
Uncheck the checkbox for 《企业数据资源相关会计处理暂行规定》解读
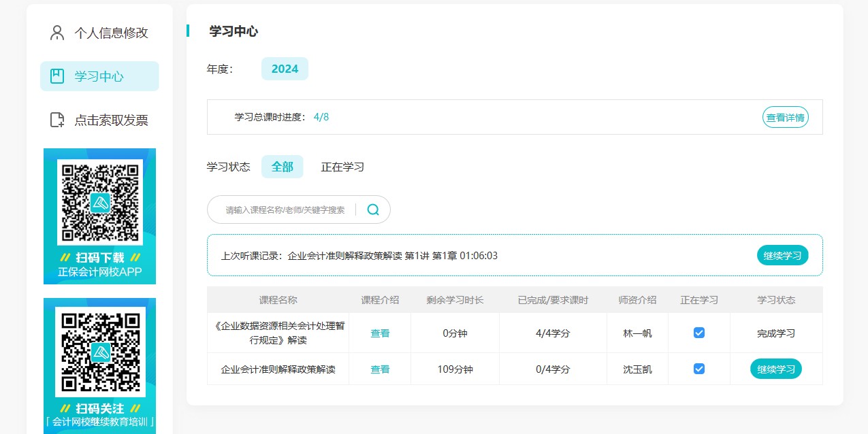(698, 333)
